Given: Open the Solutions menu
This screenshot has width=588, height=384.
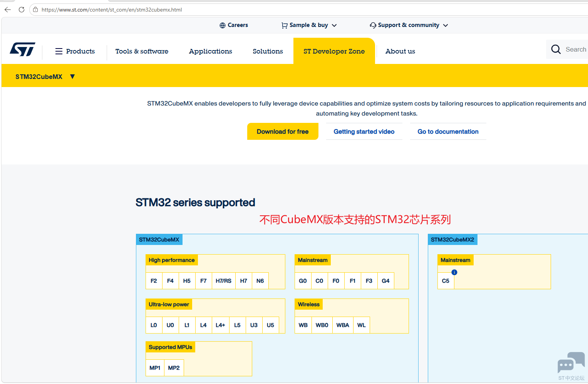Looking at the screenshot, I should coord(268,51).
